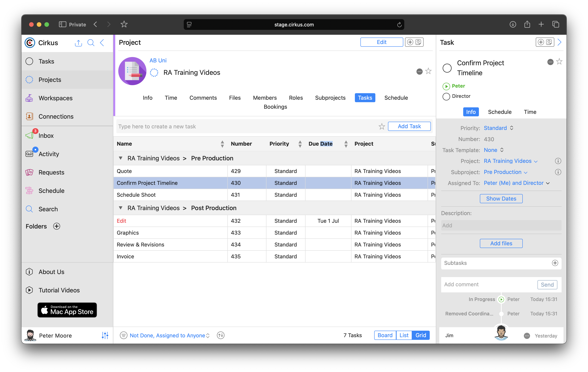The height and width of the screenshot is (372, 588).
Task: Collapse the Pre Production task group
Action: pyautogui.click(x=120, y=158)
